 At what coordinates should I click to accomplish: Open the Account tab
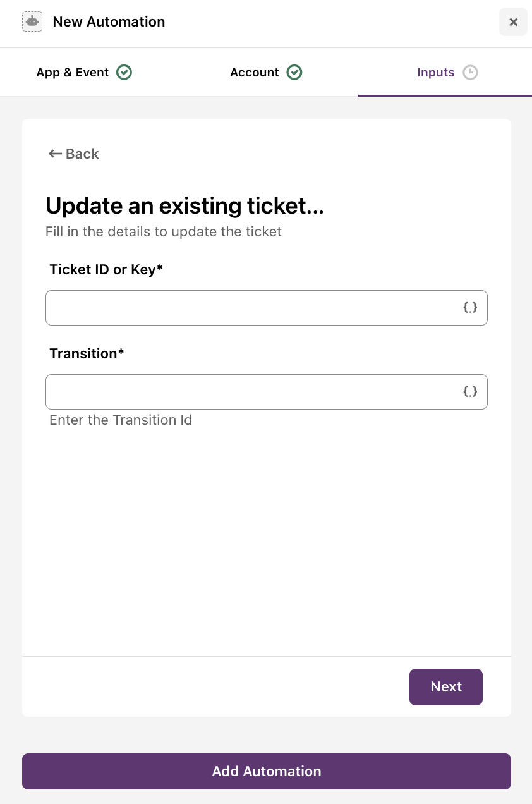pos(266,72)
